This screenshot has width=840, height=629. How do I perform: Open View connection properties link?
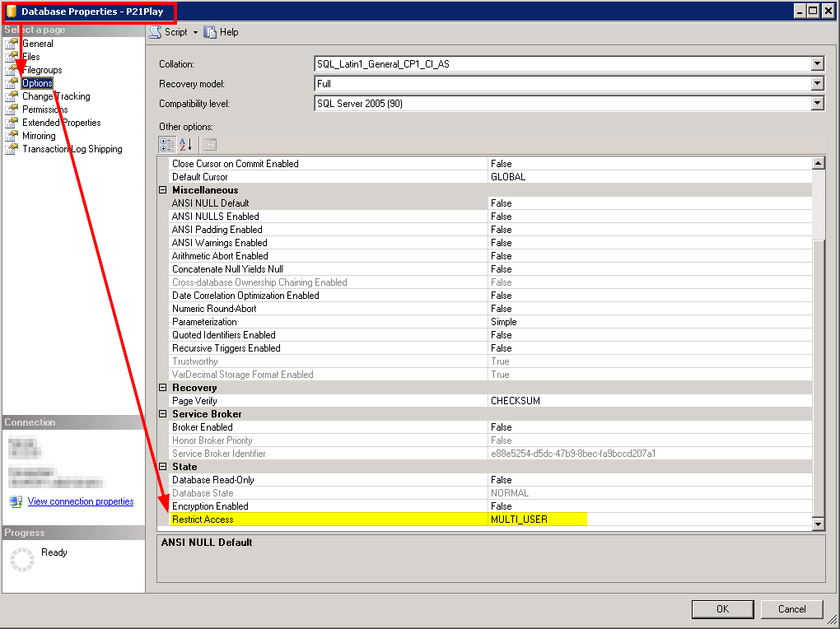pos(80,501)
